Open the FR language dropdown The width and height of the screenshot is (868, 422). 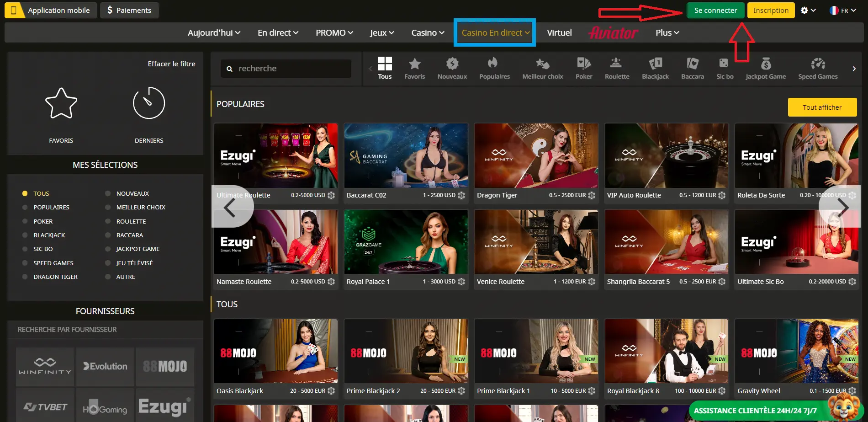click(x=843, y=11)
